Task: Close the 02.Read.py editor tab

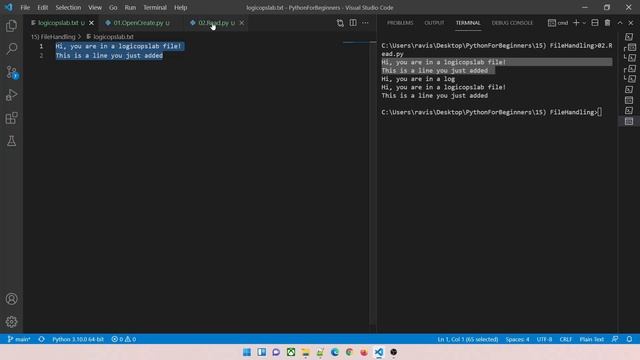Action: 242,23
